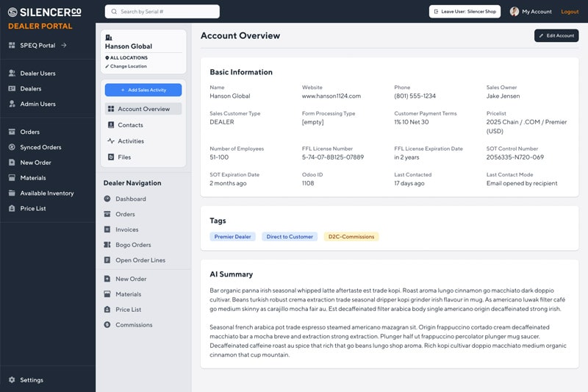Click Change Location under Hanson Global
The height and width of the screenshot is (392, 588).
click(128, 66)
